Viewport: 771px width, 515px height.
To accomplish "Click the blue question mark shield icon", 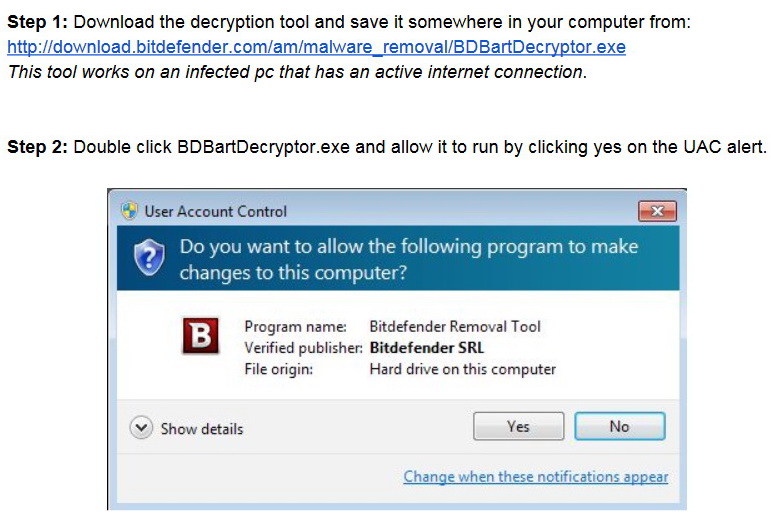I will click(149, 258).
